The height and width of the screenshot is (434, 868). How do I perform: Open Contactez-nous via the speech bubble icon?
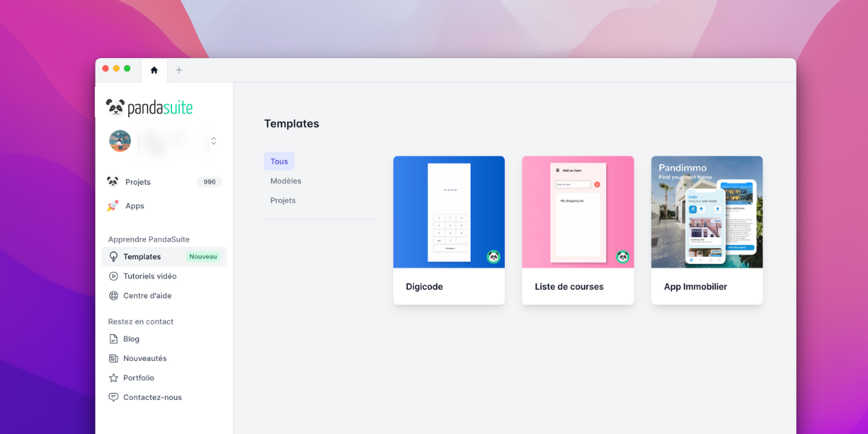click(x=114, y=397)
